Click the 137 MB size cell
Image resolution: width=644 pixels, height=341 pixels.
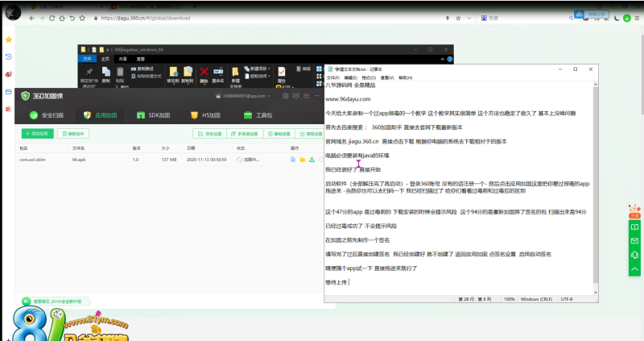[x=169, y=160]
